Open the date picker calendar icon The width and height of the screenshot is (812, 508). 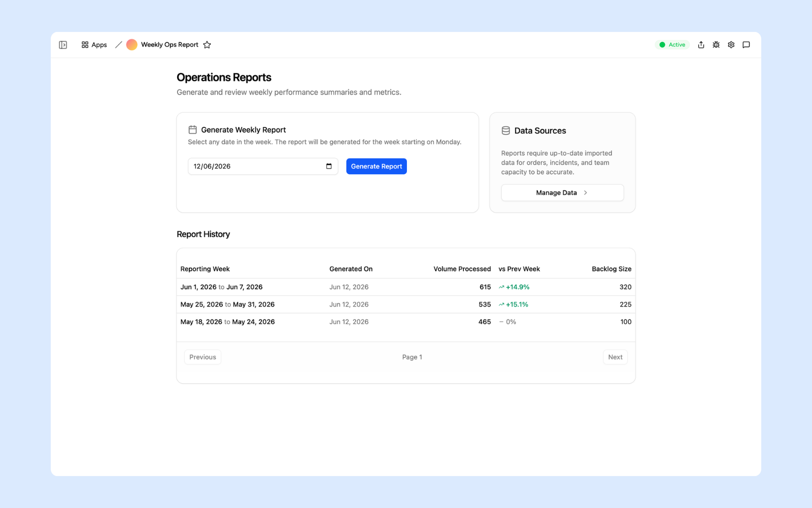[x=329, y=166]
